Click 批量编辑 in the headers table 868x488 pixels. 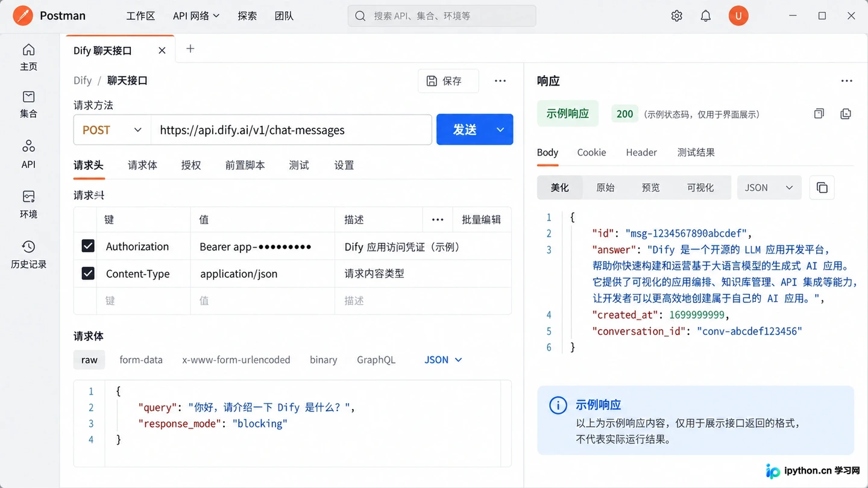tap(481, 220)
